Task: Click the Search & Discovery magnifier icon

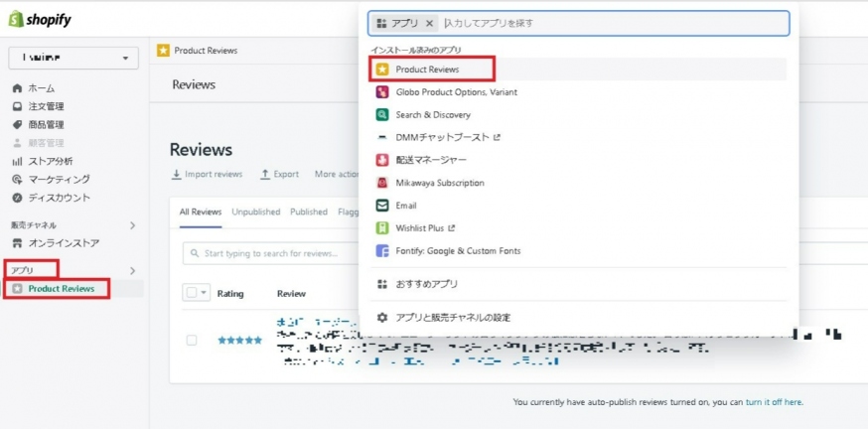Action: [382, 114]
